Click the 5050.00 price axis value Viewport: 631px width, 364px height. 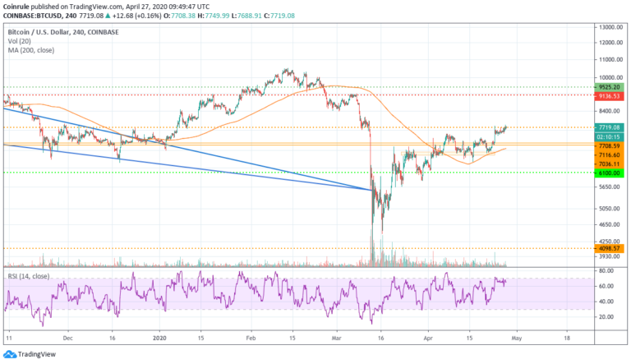click(x=610, y=209)
